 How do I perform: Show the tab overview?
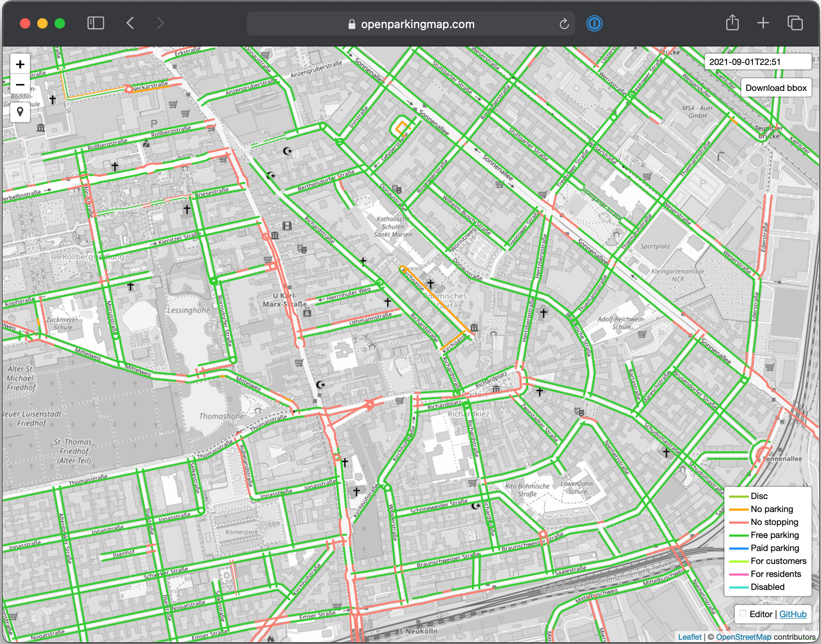[795, 23]
